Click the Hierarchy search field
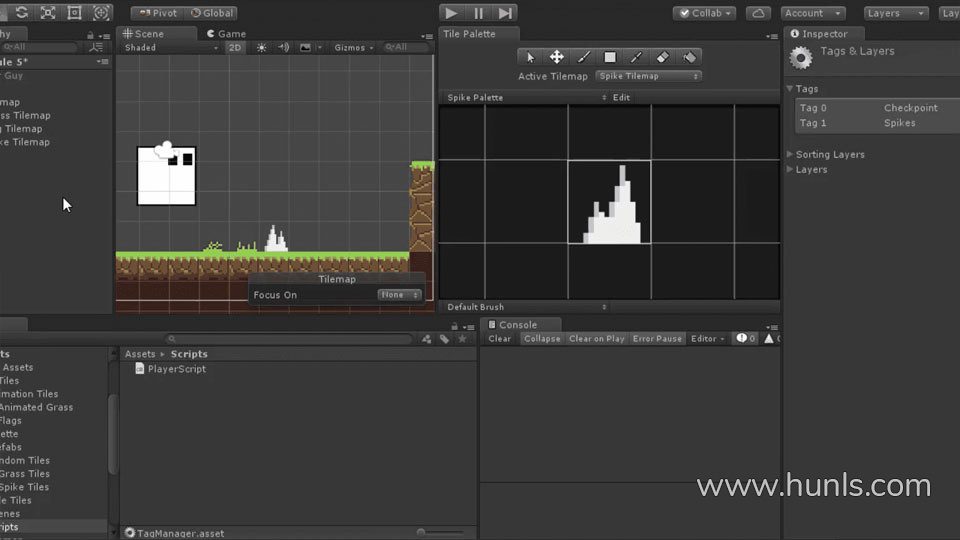Viewport: 960px width, 540px height. 39,47
